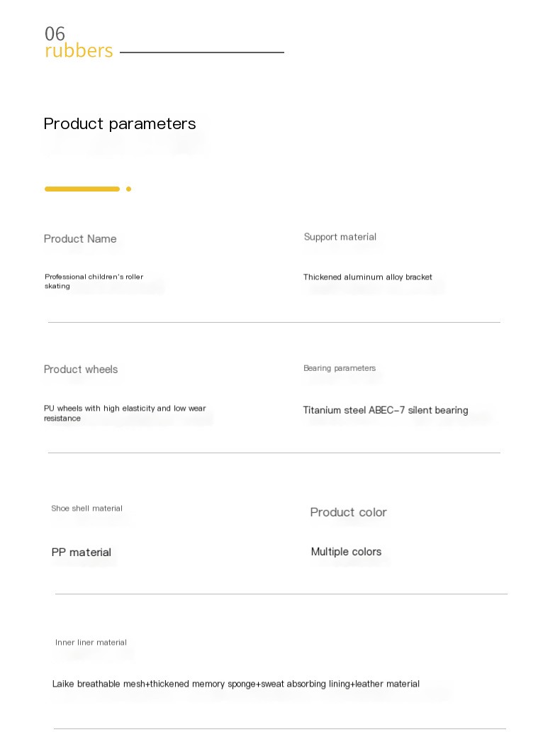Screen dimensions: 560x754
Task: Click the 'Product wheels' label
Action: tap(81, 370)
